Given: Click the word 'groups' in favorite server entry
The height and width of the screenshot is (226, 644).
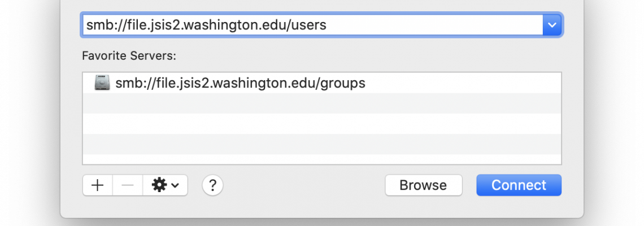Looking at the screenshot, I should coord(342,84).
